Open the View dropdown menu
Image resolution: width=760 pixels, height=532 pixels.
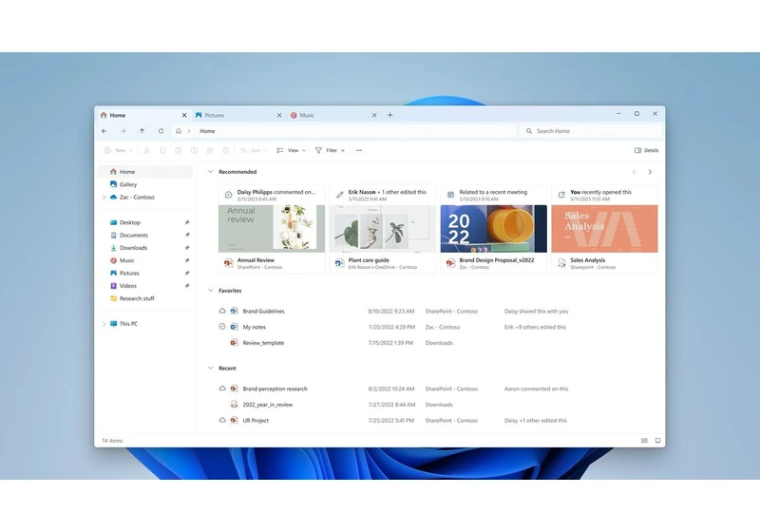pos(292,150)
